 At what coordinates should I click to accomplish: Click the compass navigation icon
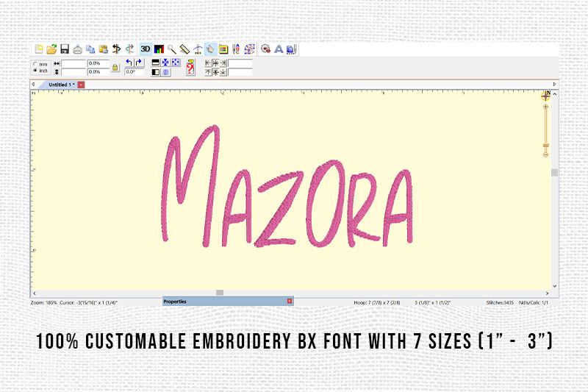(x=546, y=96)
